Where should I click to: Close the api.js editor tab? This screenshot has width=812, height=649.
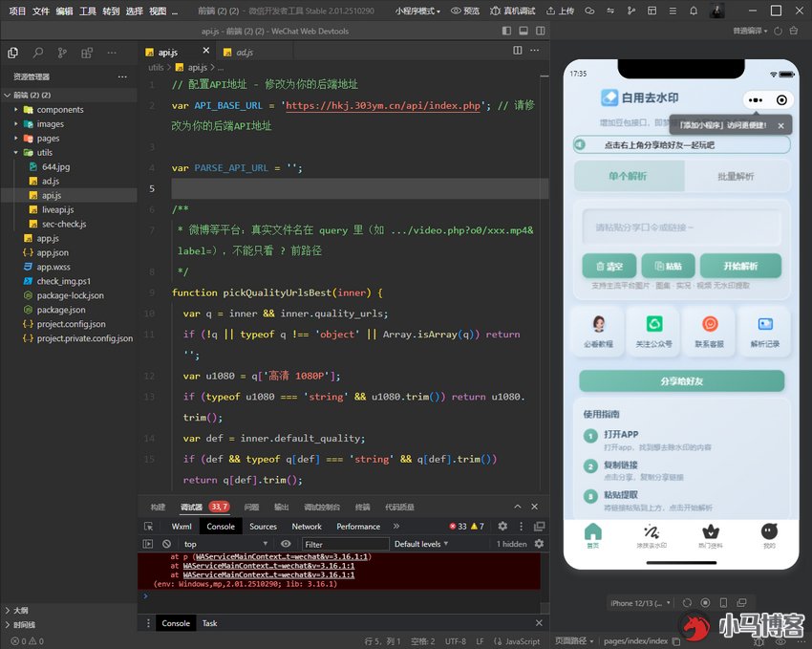[206, 51]
